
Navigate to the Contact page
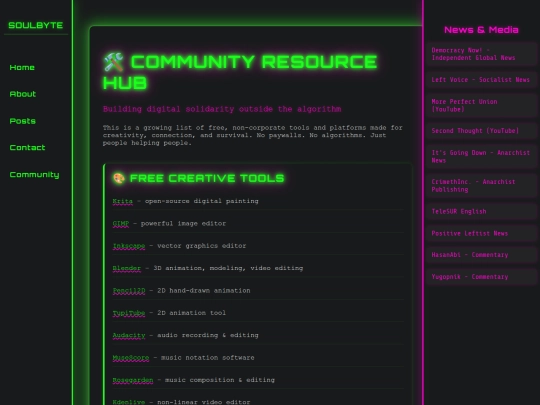tap(27, 148)
